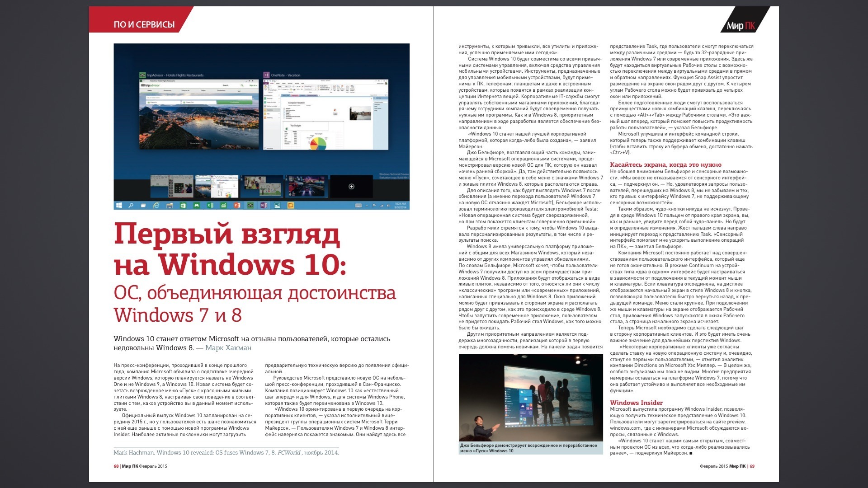Screen dimensions: 868x488
Task: Click the paragraph starting '«Некоторые корпоративные клиенты уже согласны'
Action: (681, 368)
